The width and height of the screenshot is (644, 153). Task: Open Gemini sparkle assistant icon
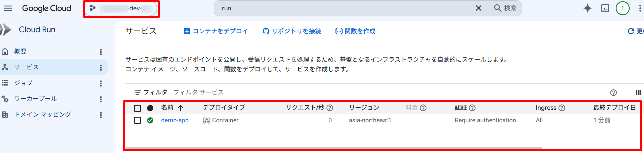[x=587, y=8]
